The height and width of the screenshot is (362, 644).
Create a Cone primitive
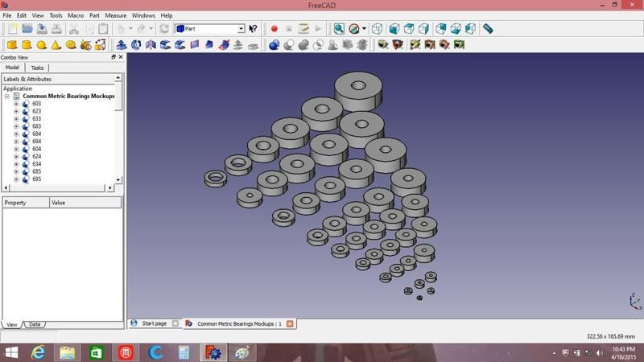tap(56, 45)
